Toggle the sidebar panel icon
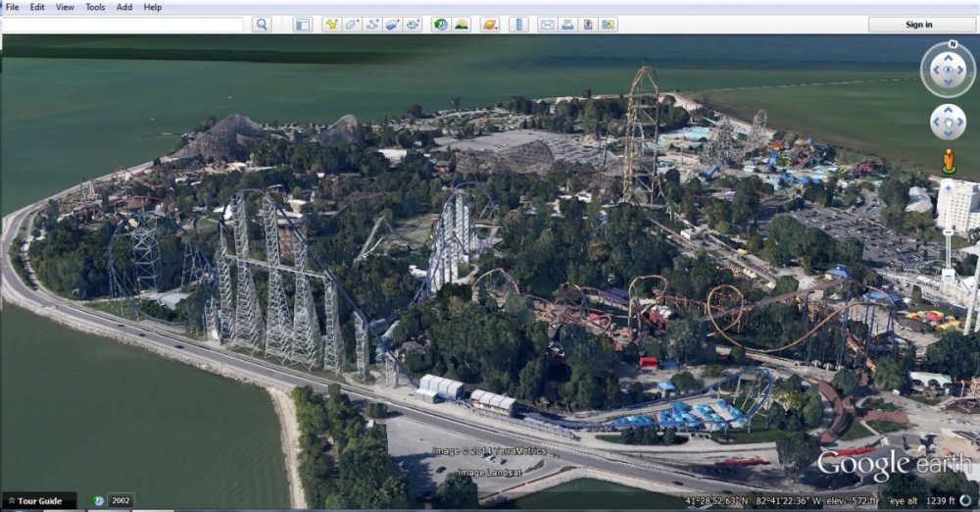Screen dimensions: 980x512 [303, 25]
